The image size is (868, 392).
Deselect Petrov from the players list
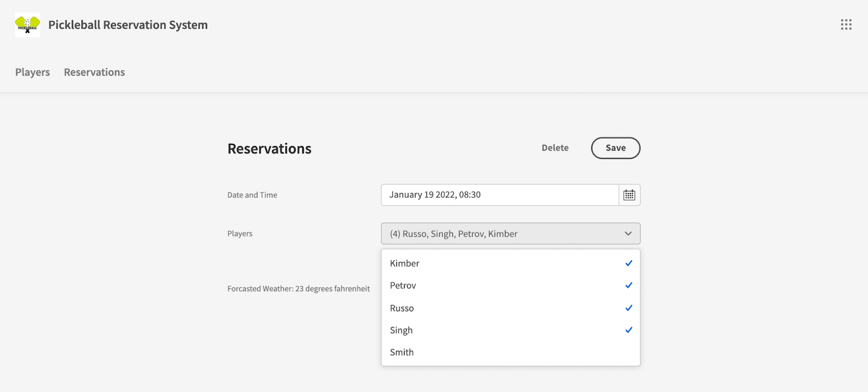(x=403, y=286)
